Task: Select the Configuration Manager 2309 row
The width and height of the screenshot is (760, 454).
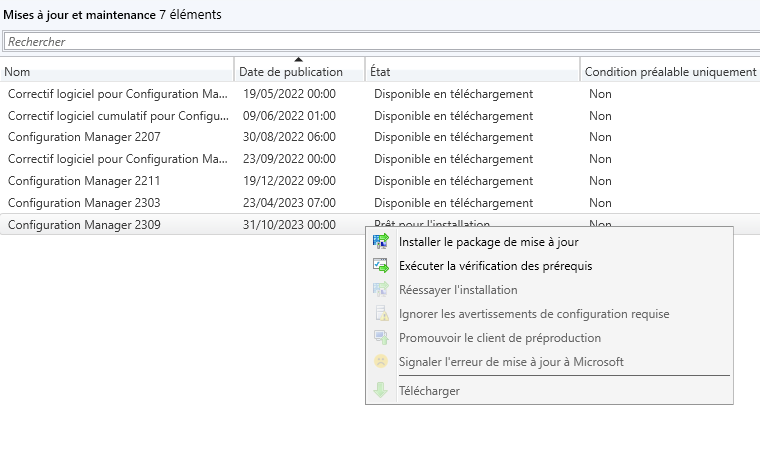Action: (x=84, y=225)
